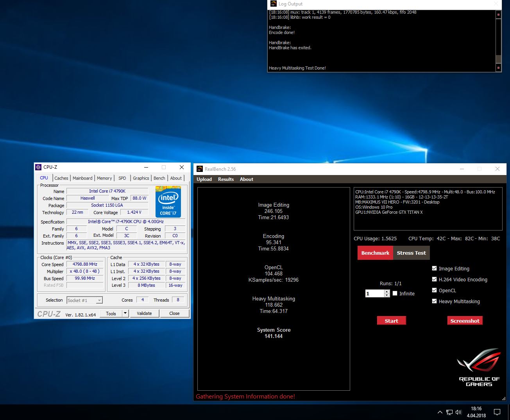Click the red Start button
510x420 pixels.
(392, 321)
